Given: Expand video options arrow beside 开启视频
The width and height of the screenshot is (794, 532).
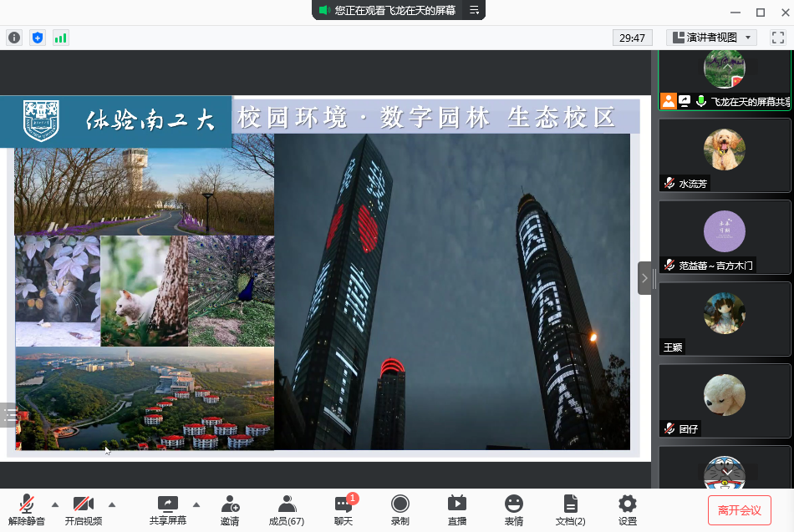Looking at the screenshot, I should (112, 504).
